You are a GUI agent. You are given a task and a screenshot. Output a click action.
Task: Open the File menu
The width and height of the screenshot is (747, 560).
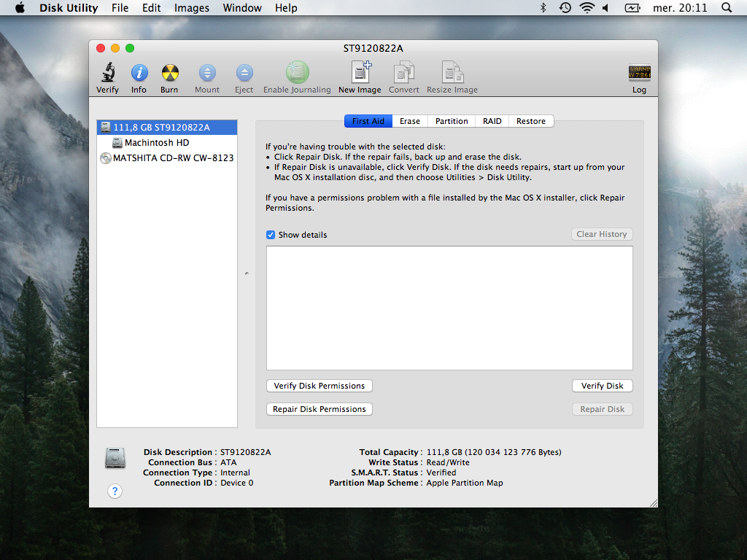tap(120, 7)
